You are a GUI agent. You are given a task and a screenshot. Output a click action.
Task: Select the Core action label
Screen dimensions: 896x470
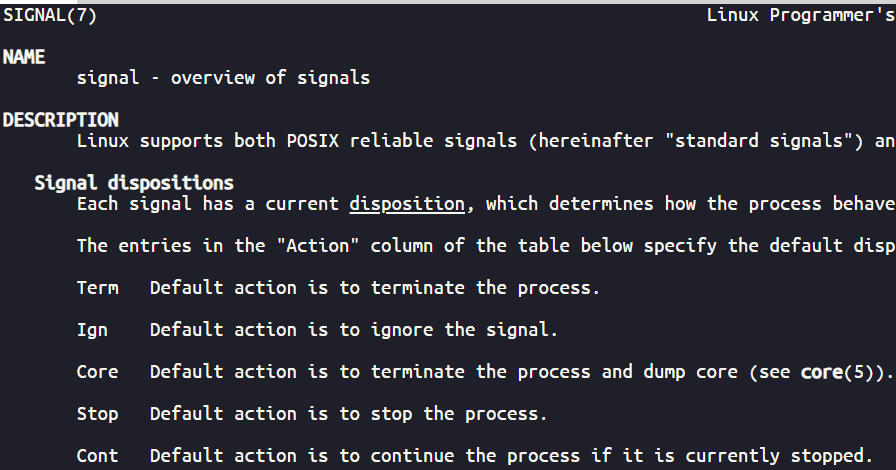(x=97, y=372)
